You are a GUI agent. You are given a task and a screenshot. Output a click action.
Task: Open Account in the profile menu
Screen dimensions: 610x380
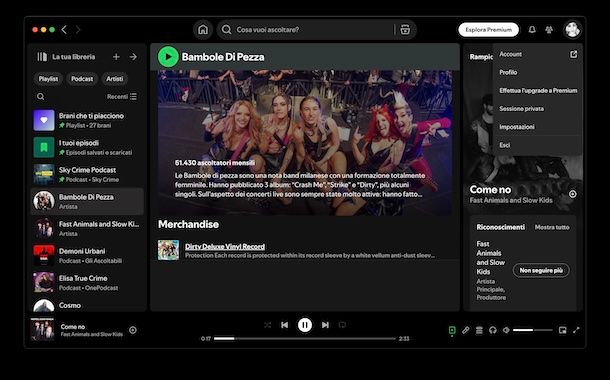[x=538, y=54]
